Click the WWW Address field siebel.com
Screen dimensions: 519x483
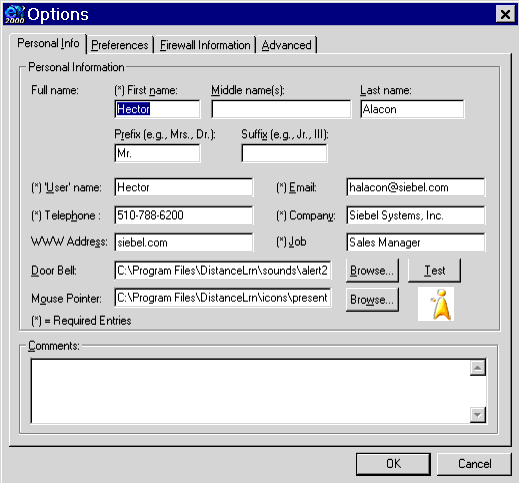coord(184,242)
